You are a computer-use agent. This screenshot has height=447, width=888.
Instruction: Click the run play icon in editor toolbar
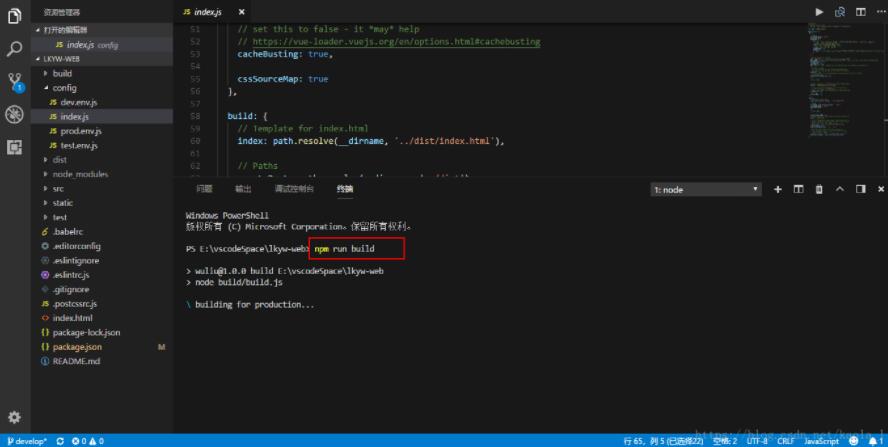[x=819, y=12]
